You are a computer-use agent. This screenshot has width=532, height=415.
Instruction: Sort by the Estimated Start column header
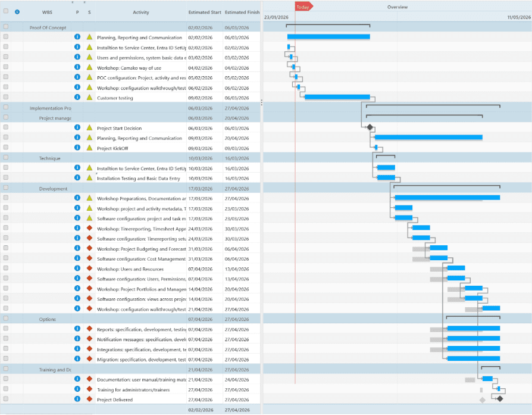pyautogui.click(x=204, y=12)
